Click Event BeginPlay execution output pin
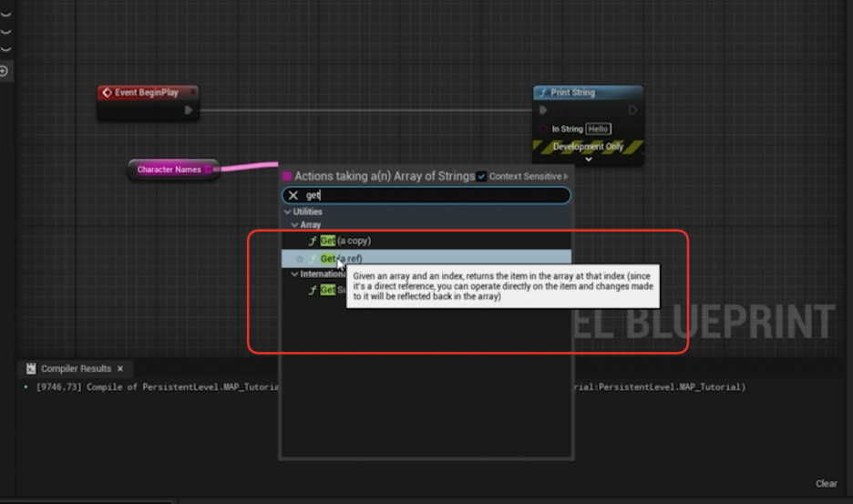Image resolution: width=853 pixels, height=504 pixels. 189,110
